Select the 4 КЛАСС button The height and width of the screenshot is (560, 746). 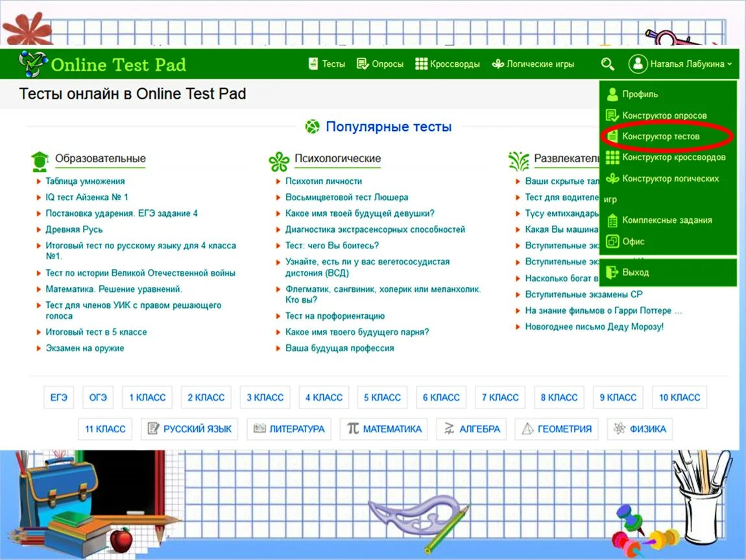point(324,397)
